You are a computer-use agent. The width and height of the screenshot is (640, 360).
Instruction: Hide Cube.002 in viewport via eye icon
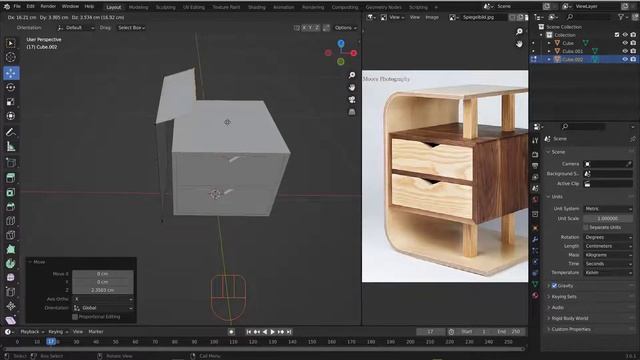pyautogui.click(x=625, y=59)
